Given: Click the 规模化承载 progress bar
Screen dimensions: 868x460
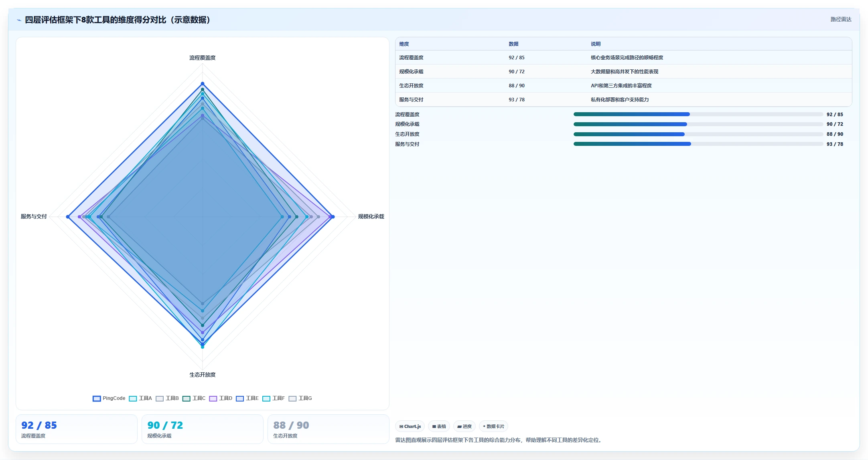Looking at the screenshot, I should tap(698, 124).
